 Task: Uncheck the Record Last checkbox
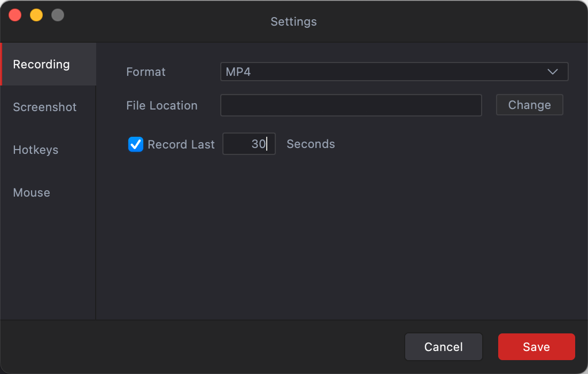pyautogui.click(x=136, y=144)
